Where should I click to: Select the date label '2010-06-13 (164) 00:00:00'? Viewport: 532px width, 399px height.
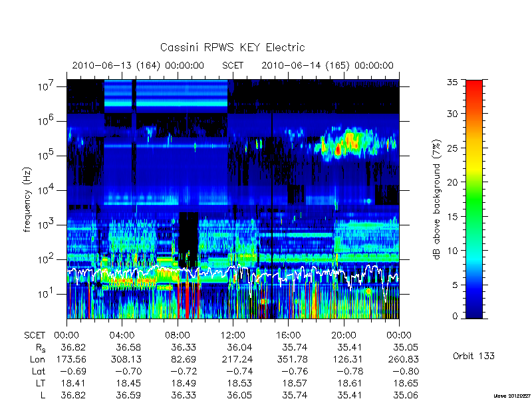138,65
